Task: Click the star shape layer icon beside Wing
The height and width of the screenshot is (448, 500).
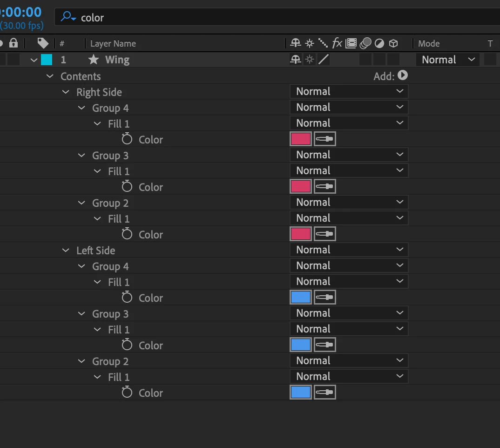Action: 94,59
